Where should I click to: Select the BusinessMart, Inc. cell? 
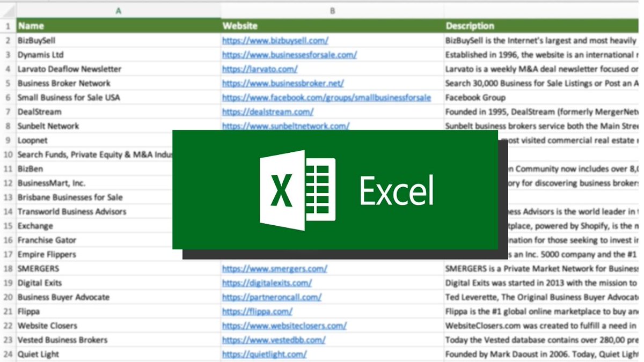tap(94, 183)
